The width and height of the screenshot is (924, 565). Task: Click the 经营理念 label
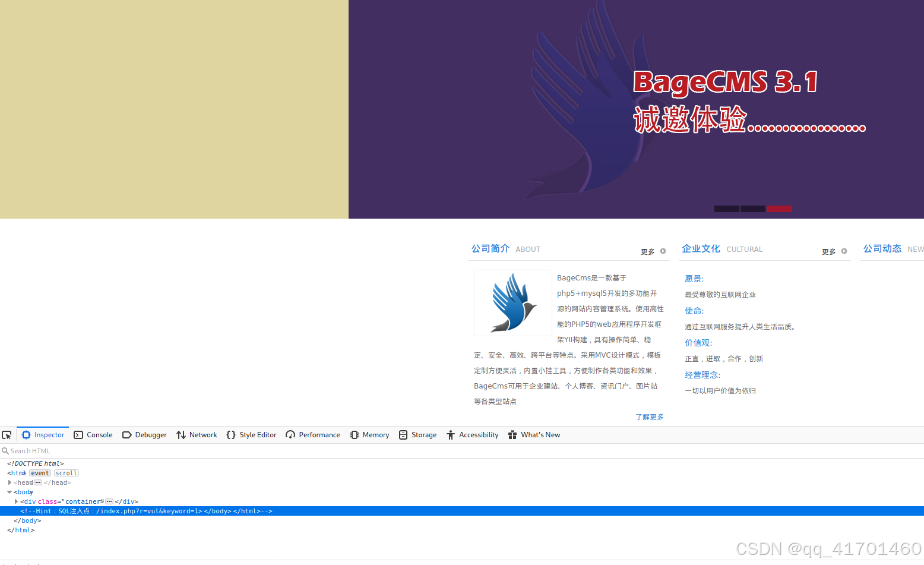(x=703, y=375)
